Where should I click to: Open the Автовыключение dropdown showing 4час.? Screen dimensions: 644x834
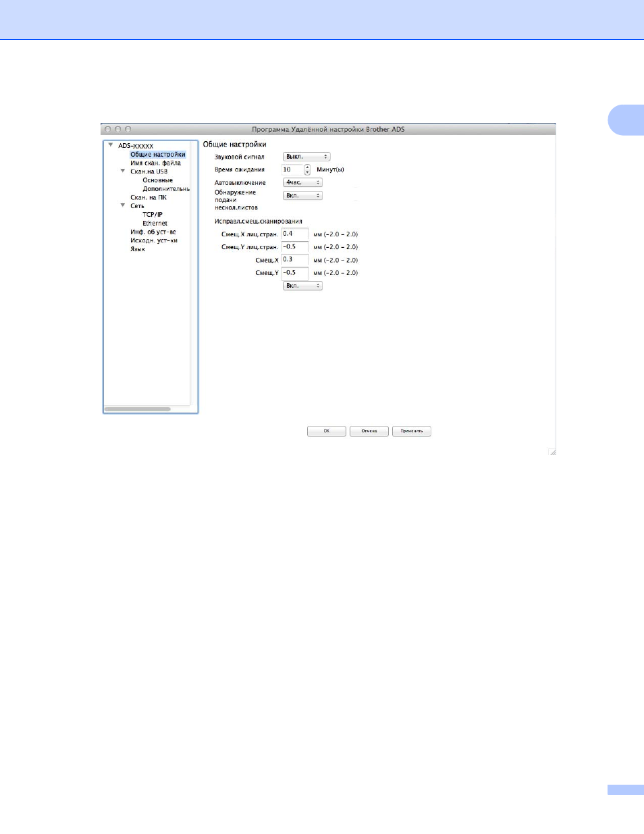(302, 182)
